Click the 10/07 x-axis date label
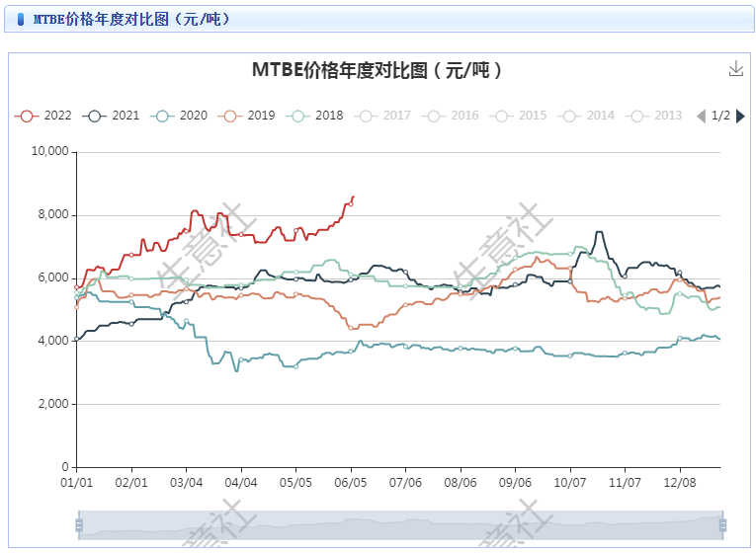756x553 pixels. [570, 483]
